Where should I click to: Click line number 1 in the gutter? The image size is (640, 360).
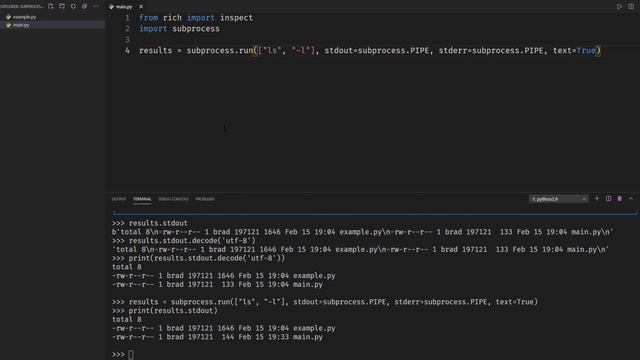[x=127, y=18]
